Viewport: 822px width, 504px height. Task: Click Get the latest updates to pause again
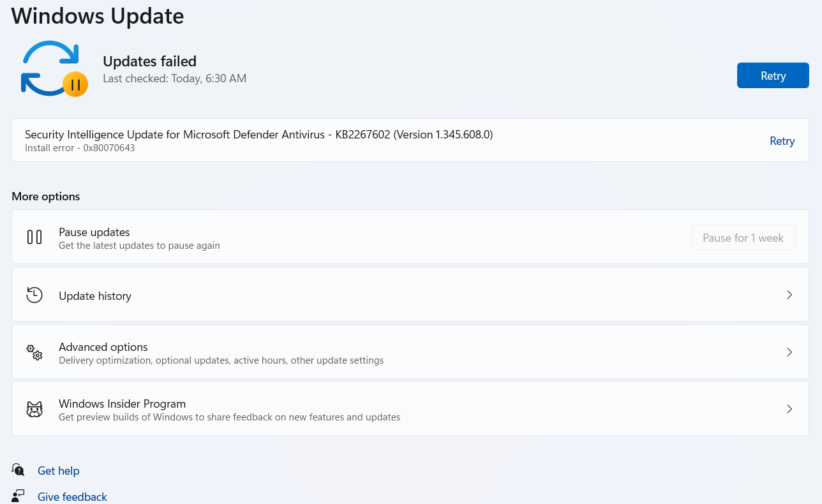[139, 246]
